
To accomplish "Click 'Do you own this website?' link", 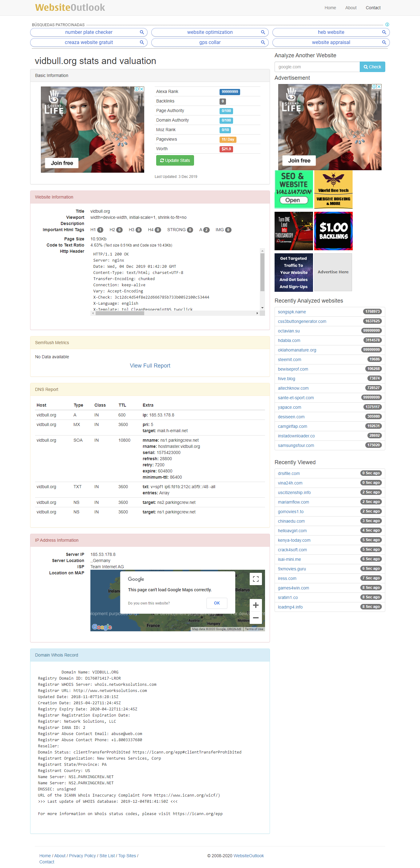I will pos(149,603).
